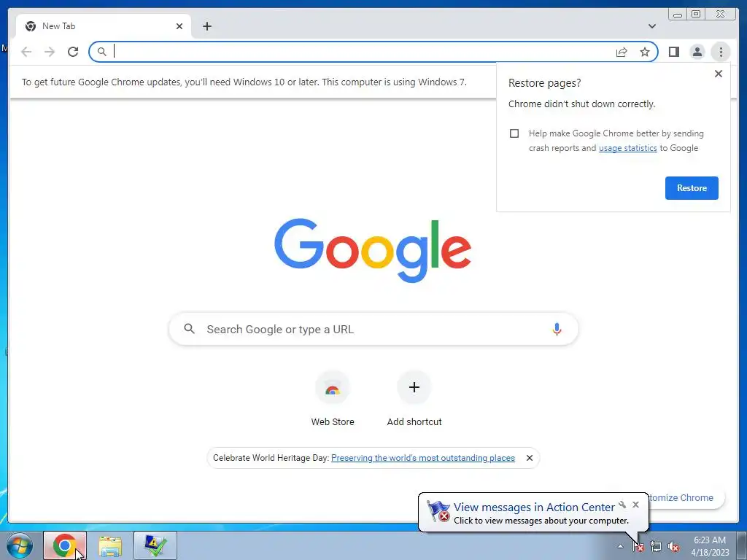The width and height of the screenshot is (747, 560).
Task: Open the side panel icon
Action: coord(673,52)
